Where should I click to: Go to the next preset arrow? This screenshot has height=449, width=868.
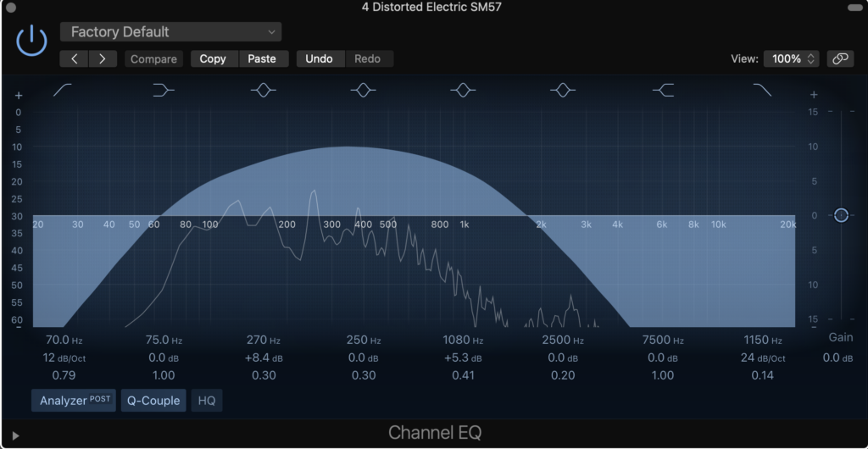103,59
